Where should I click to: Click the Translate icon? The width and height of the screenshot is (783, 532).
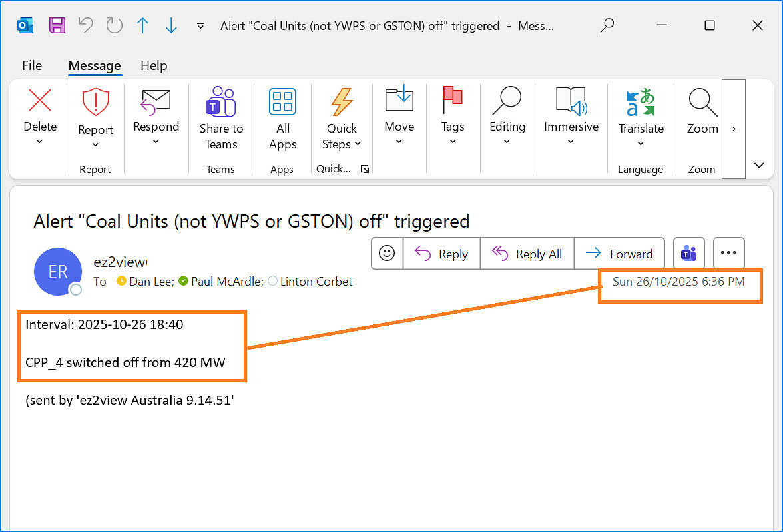click(x=641, y=102)
